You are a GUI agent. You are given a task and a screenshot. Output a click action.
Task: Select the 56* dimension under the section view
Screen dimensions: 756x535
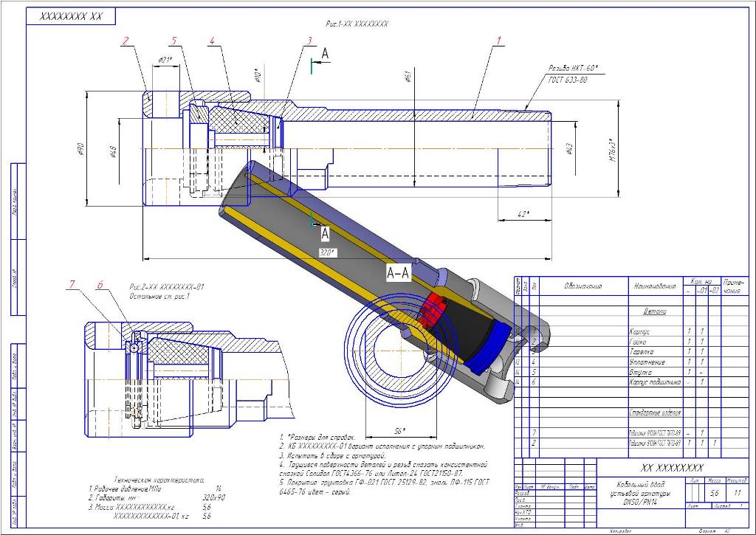401,430
